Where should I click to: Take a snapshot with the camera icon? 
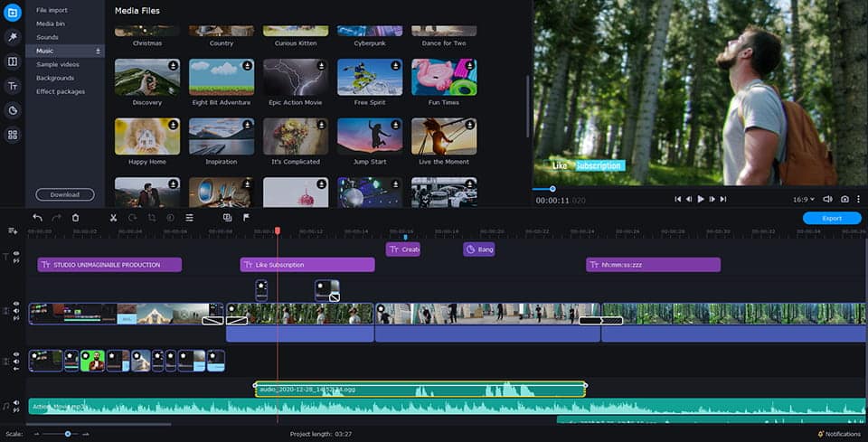pyautogui.click(x=844, y=199)
